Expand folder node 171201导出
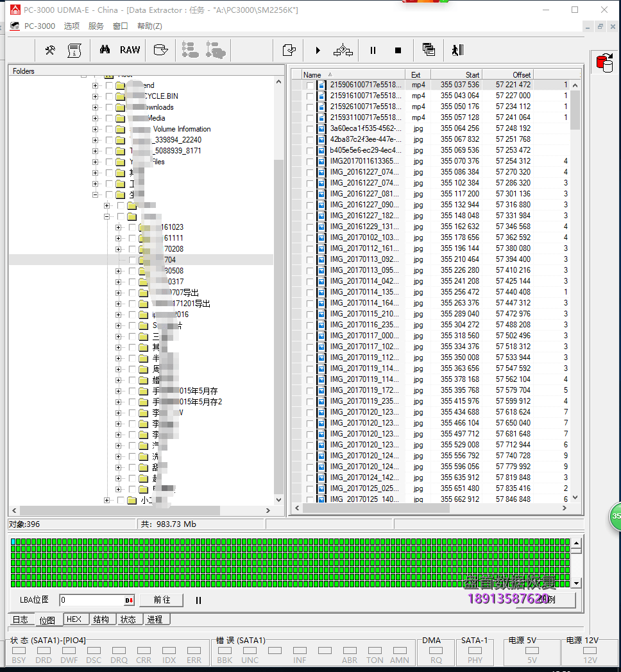Screen dimensions: 621x672 pos(118,304)
